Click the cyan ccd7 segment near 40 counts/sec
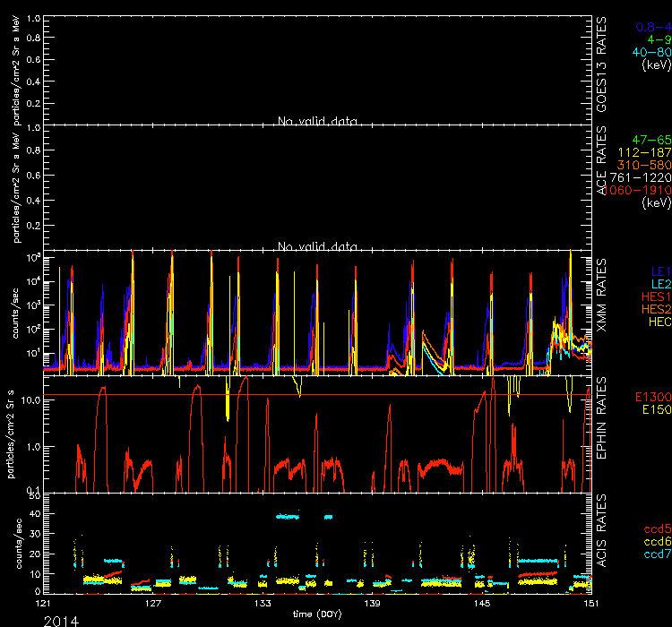Image resolution: width=672 pixels, height=627 pixels. [288, 517]
